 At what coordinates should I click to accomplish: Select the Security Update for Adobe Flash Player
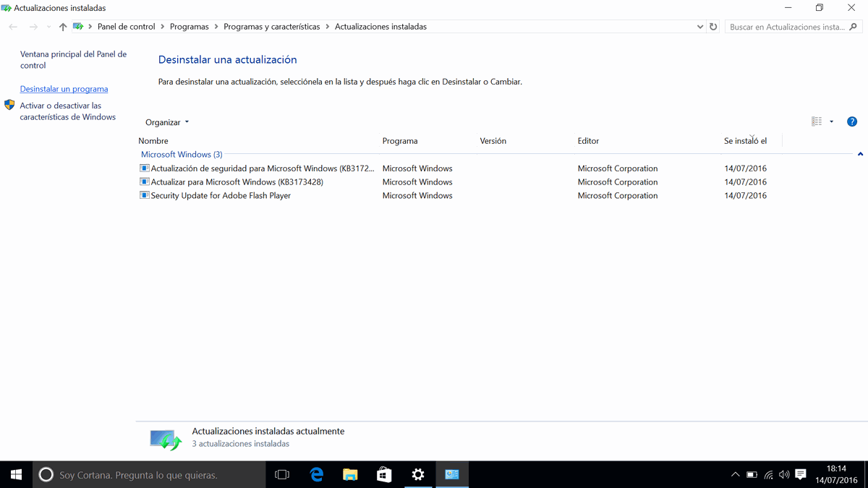pos(221,196)
